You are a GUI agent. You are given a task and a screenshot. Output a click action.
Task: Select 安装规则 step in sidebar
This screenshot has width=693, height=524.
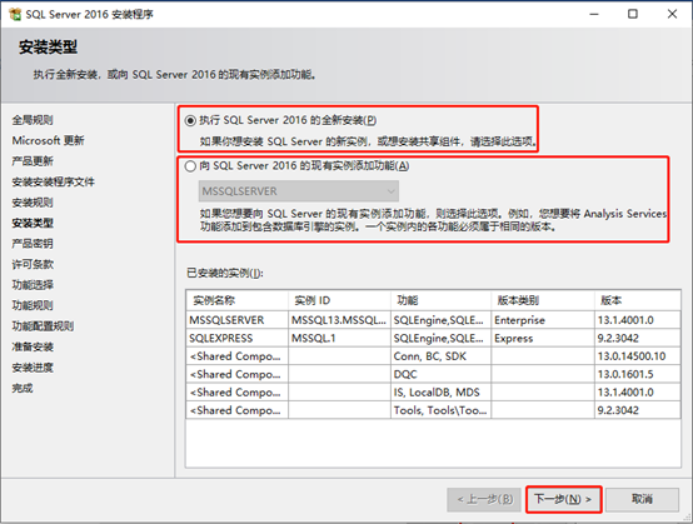coord(32,202)
